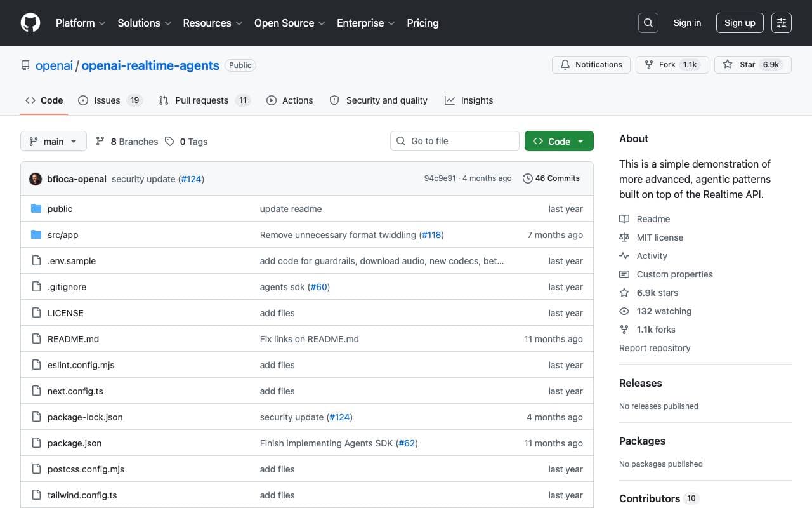Viewport: 812px width, 508px height.
Task: Click the Readme book icon
Action: click(x=624, y=219)
